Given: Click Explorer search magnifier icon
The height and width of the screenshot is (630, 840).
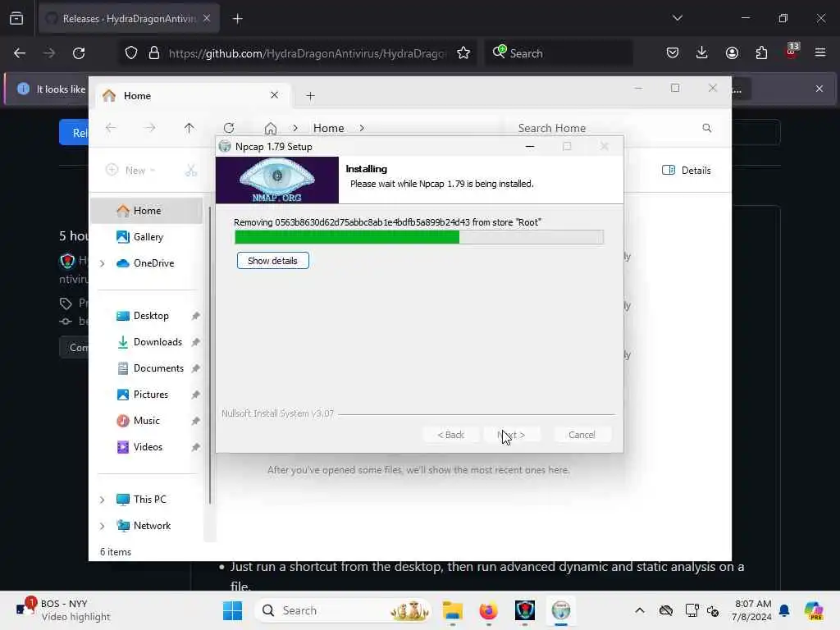Looking at the screenshot, I should 706,128.
